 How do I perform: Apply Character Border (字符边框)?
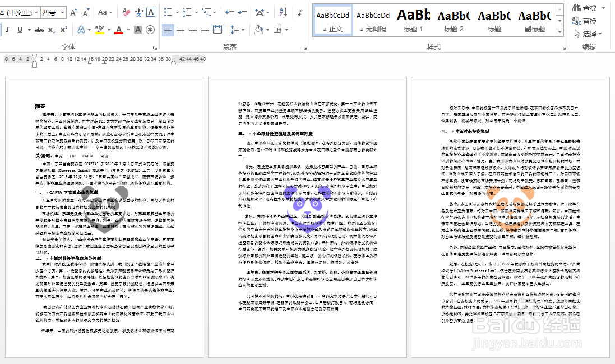click(150, 12)
